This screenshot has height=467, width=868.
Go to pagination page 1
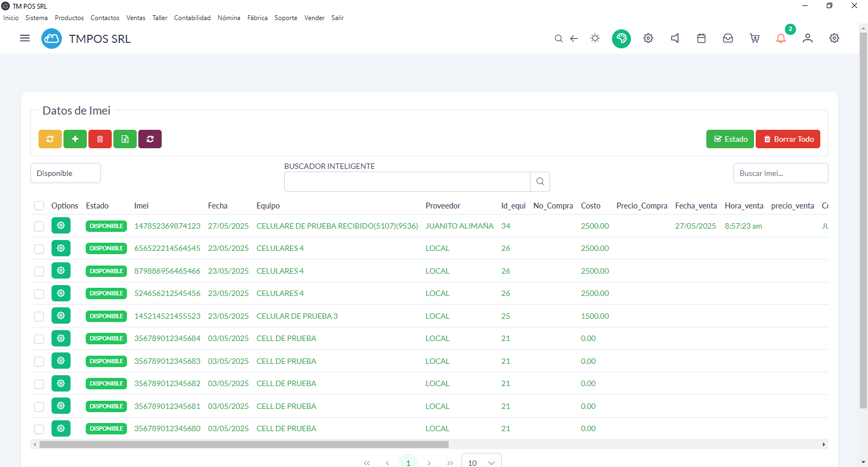point(408,462)
